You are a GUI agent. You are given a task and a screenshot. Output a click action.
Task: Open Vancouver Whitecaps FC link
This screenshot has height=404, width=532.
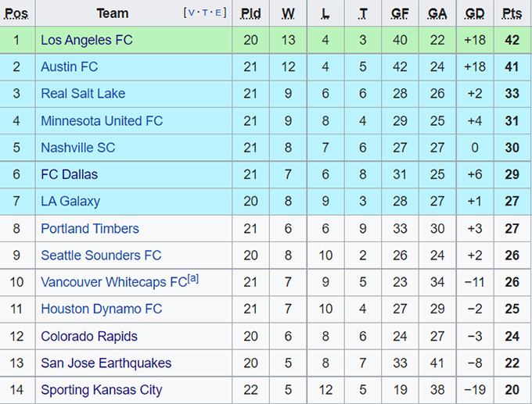pyautogui.click(x=113, y=283)
